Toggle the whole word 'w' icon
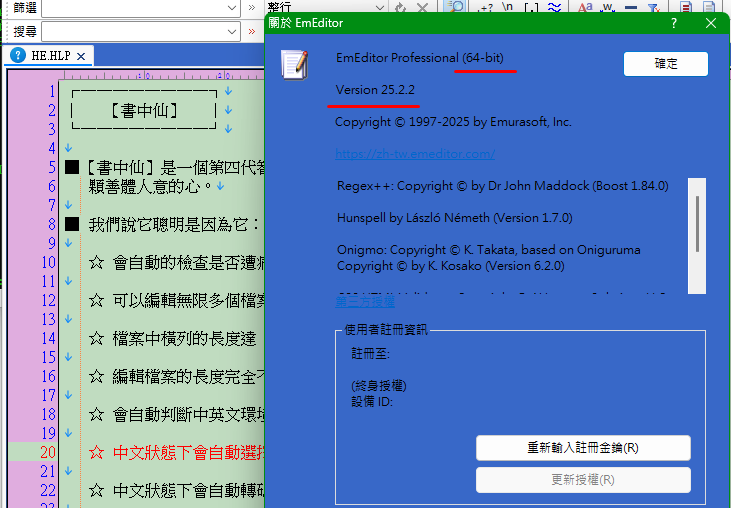This screenshot has width=731, height=508. pos(607,7)
